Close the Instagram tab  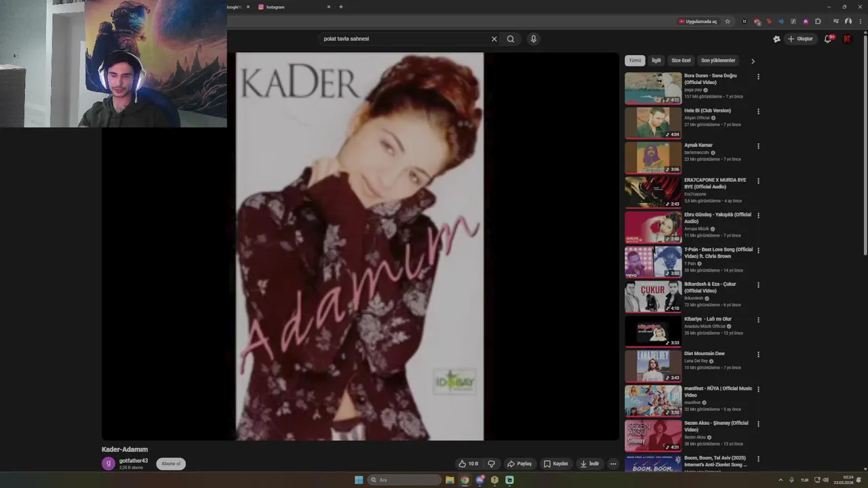point(329,7)
